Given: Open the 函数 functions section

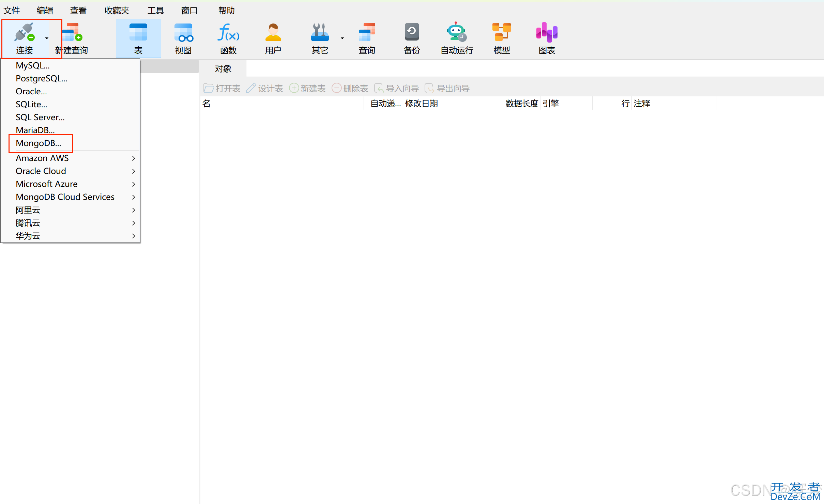Looking at the screenshot, I should pos(228,38).
